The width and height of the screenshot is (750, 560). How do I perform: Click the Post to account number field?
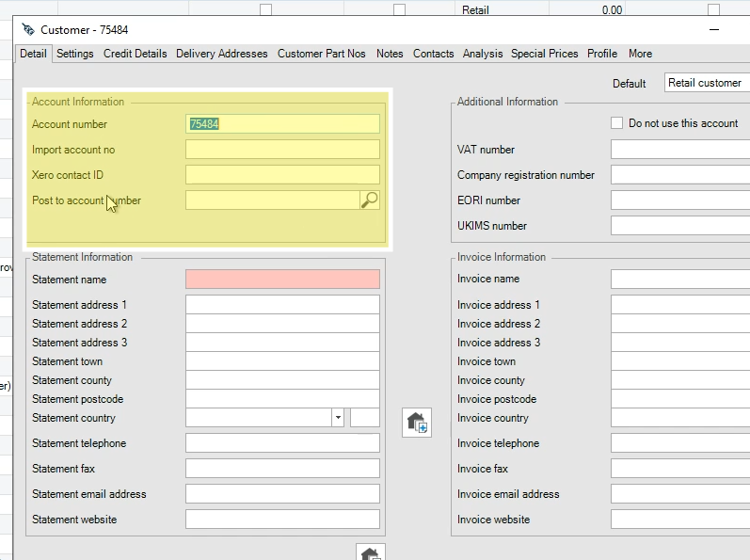(273, 200)
